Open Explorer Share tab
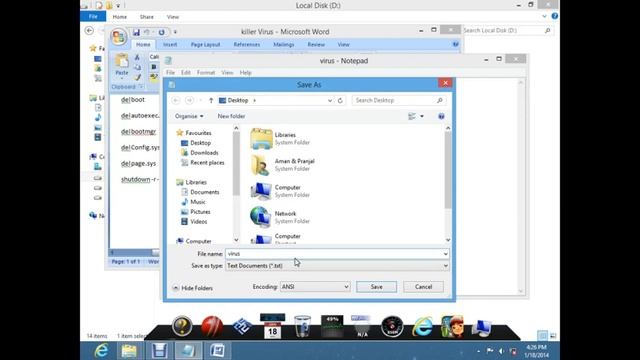Screen dimensions: 640x360 (147, 17)
